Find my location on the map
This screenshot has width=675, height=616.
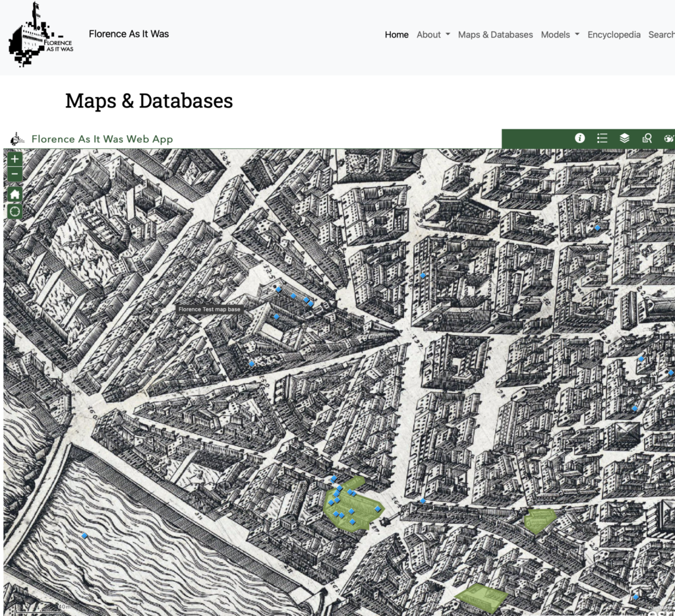click(15, 212)
